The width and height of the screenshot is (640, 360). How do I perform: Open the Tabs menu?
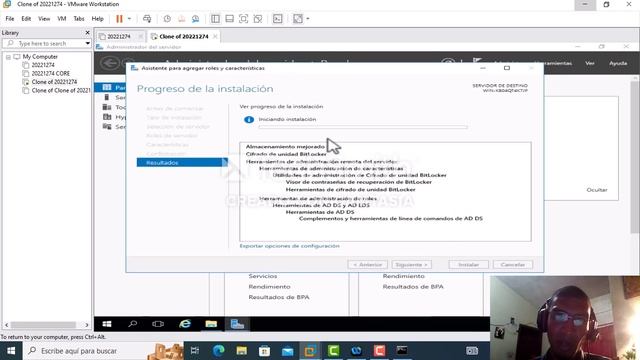(79, 19)
